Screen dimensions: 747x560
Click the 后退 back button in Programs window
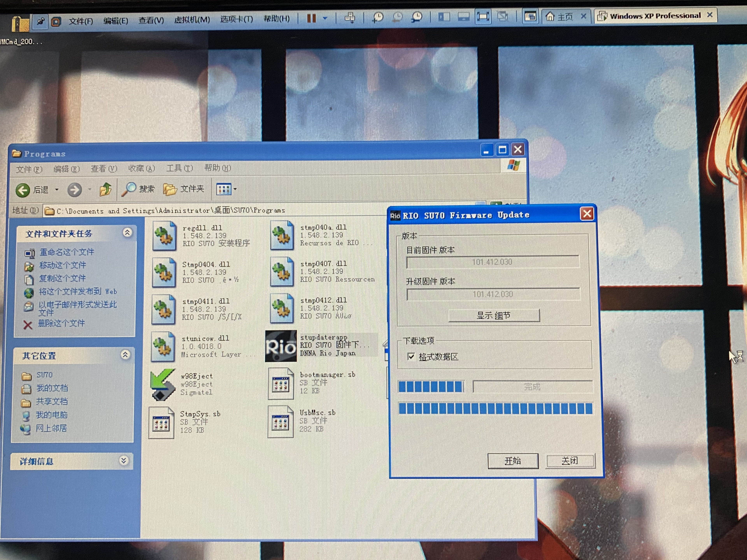[32, 190]
